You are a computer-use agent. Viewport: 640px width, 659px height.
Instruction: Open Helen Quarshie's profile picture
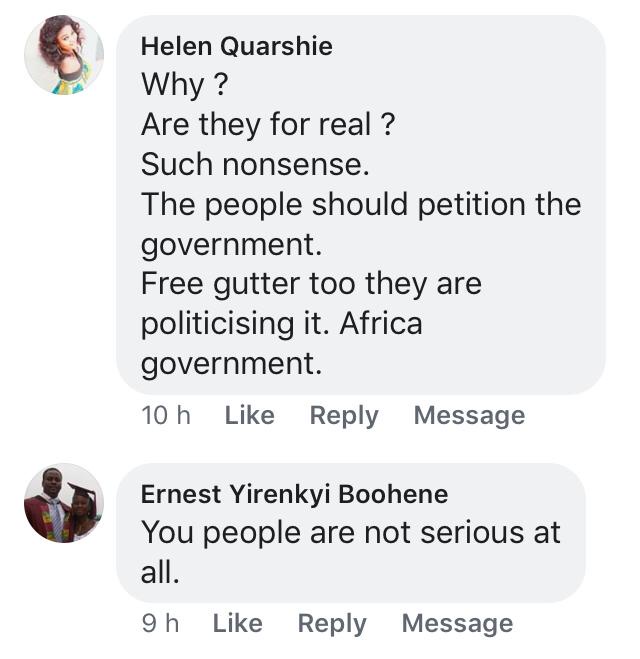64,55
